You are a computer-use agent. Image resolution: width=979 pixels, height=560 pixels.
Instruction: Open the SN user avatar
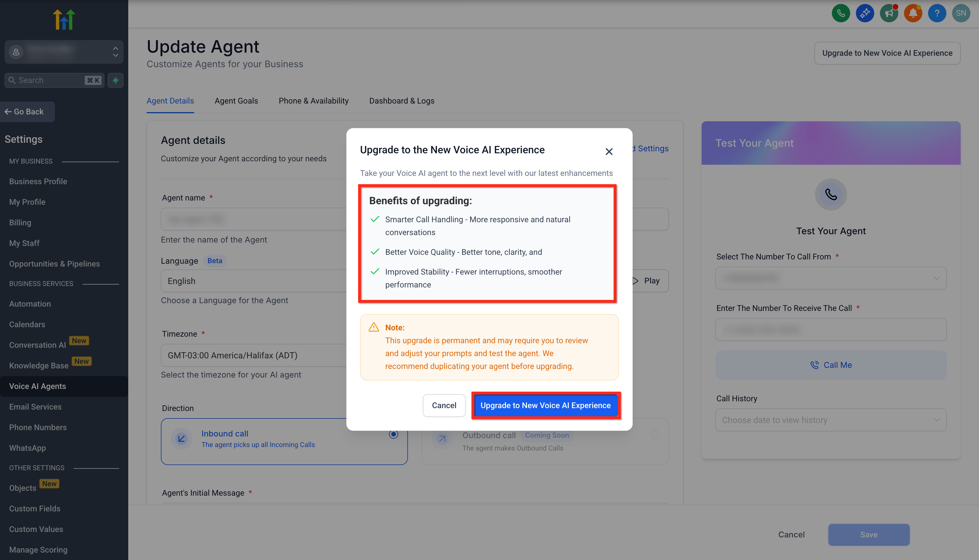tap(961, 13)
